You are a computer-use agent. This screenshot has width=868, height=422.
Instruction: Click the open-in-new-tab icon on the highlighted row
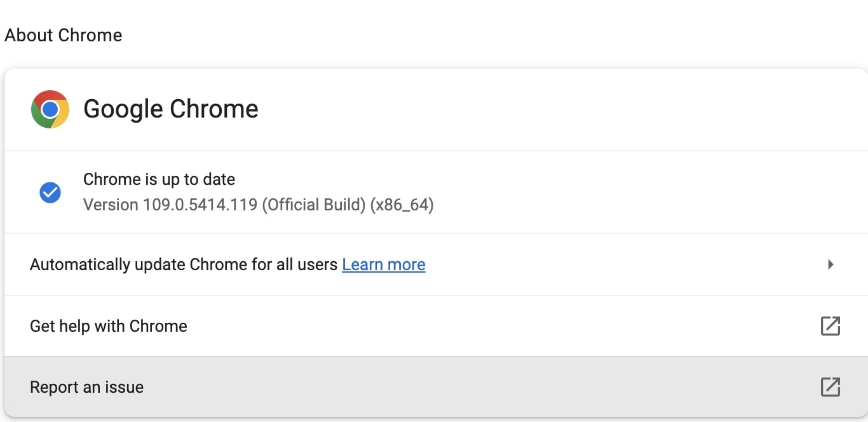831,386
